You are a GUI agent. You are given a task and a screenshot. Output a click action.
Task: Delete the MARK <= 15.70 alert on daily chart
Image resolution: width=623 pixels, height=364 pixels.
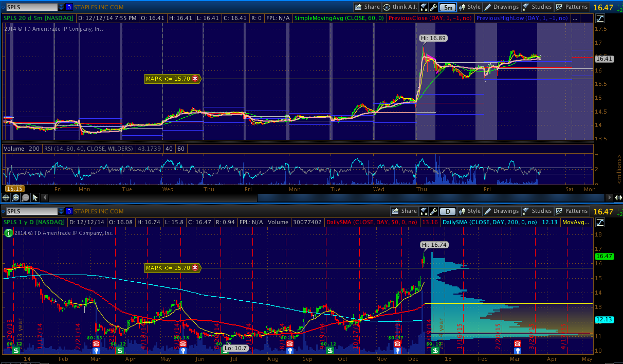tap(195, 268)
